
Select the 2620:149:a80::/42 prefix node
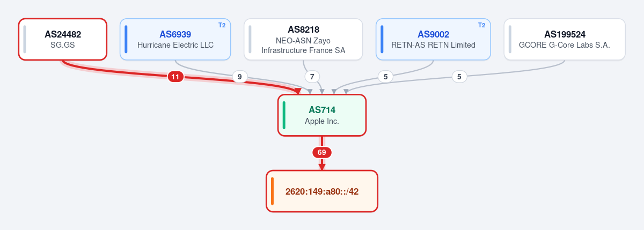[322, 191]
